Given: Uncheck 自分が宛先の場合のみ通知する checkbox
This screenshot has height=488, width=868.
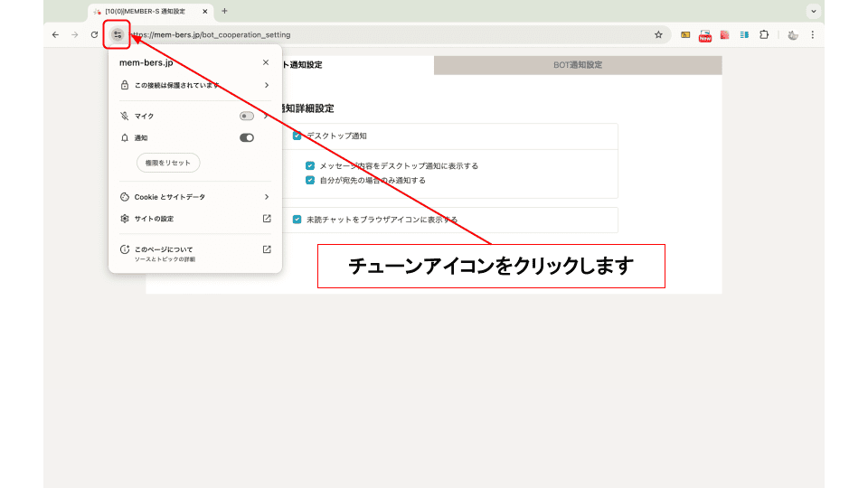Looking at the screenshot, I should click(310, 180).
